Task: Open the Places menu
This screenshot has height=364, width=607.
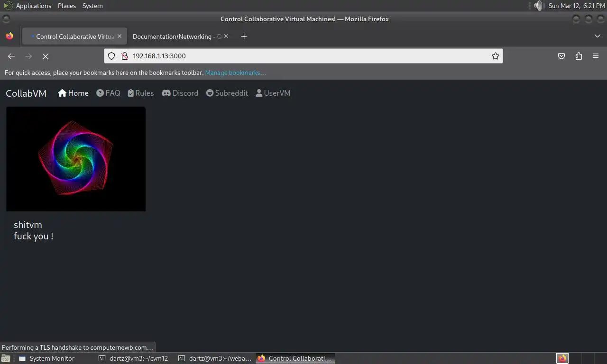Action: [67, 6]
